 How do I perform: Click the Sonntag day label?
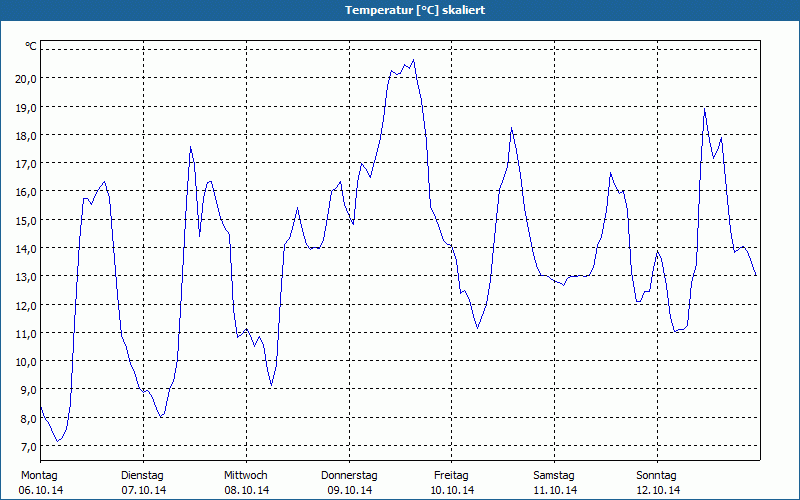point(656,476)
